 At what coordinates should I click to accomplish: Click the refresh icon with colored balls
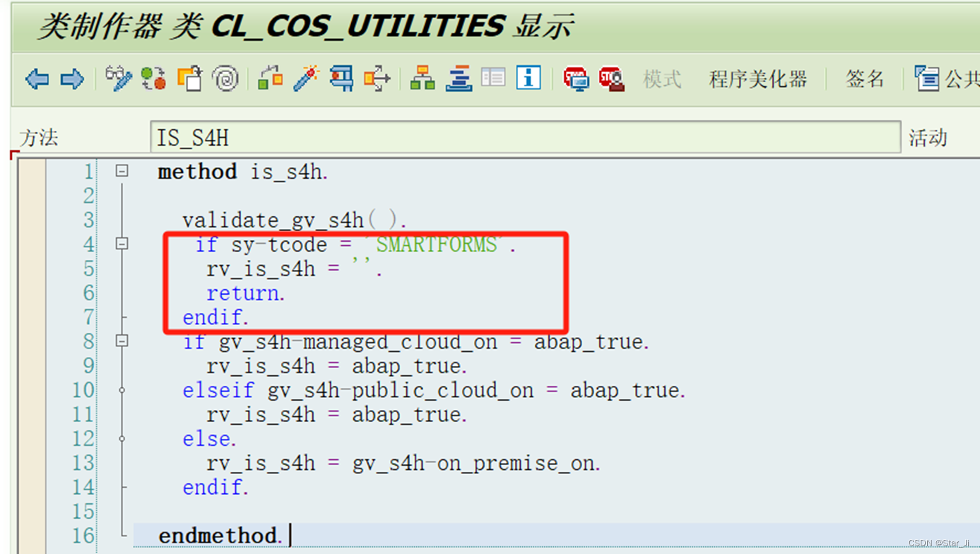(x=154, y=78)
